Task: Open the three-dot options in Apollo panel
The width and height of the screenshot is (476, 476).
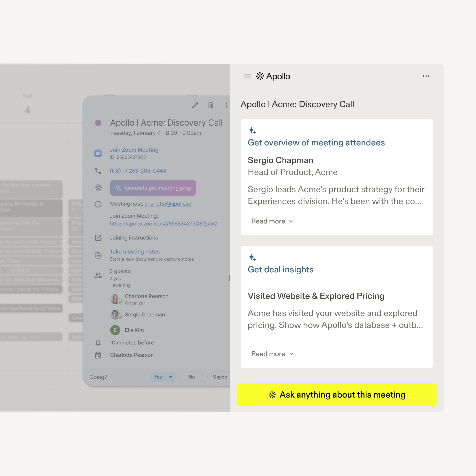Action: [x=426, y=76]
